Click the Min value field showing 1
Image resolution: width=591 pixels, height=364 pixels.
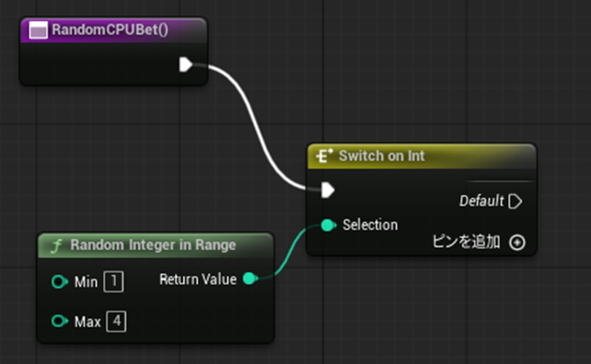(x=114, y=282)
